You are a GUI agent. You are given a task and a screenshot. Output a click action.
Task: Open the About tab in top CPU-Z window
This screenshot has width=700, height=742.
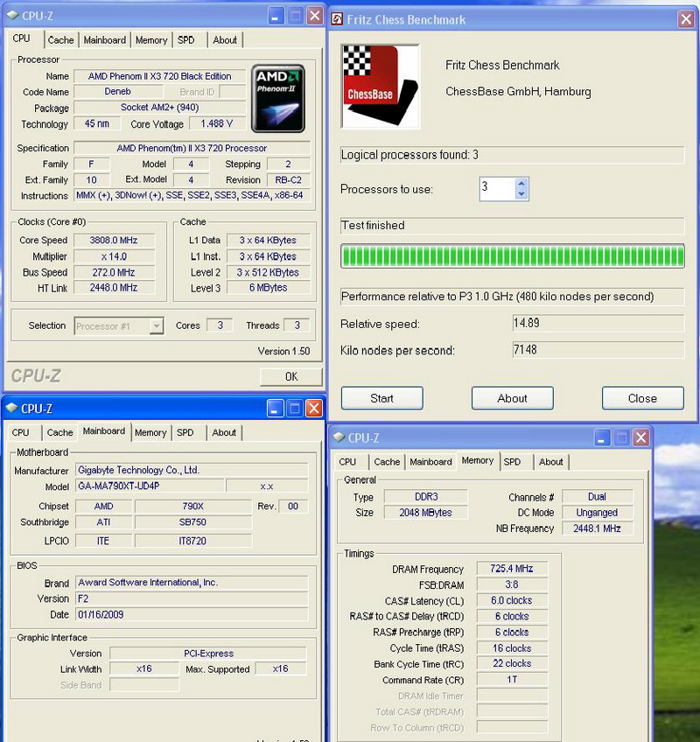225,40
